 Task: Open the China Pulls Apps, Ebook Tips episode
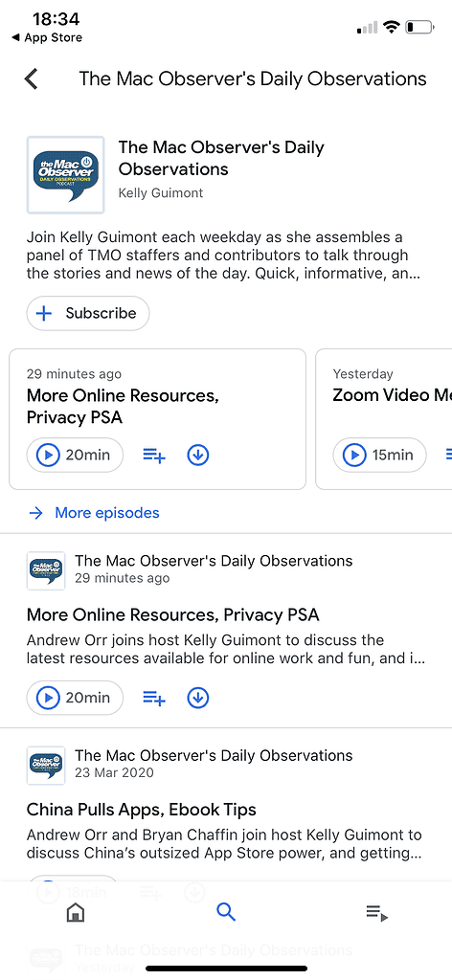[142, 810]
